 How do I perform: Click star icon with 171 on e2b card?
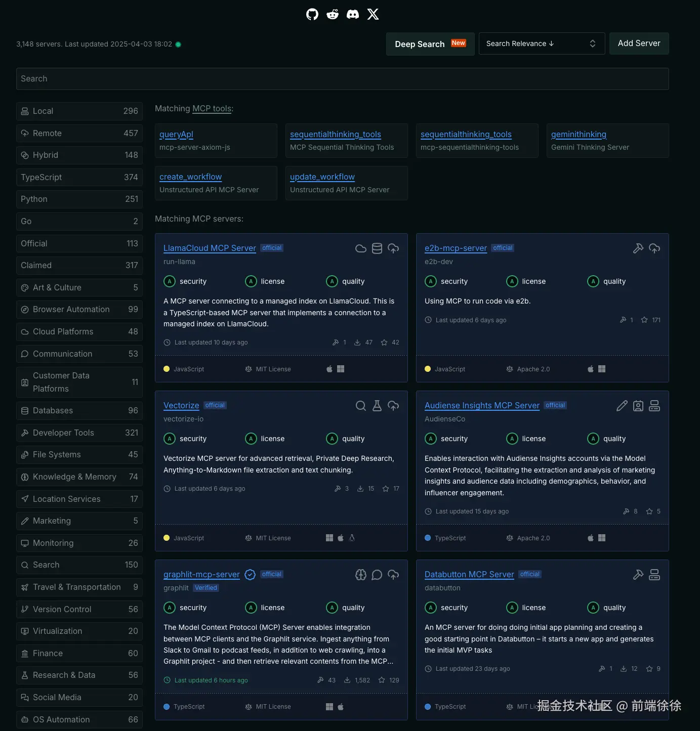pos(644,320)
